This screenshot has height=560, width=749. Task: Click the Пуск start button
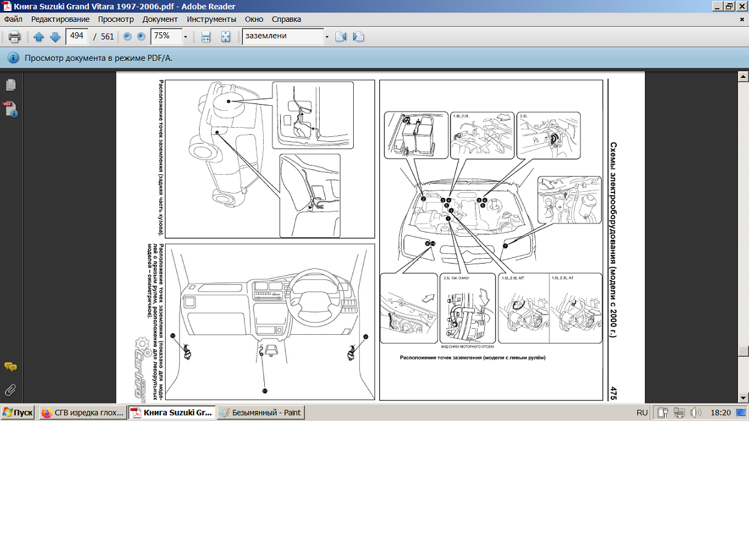18,413
